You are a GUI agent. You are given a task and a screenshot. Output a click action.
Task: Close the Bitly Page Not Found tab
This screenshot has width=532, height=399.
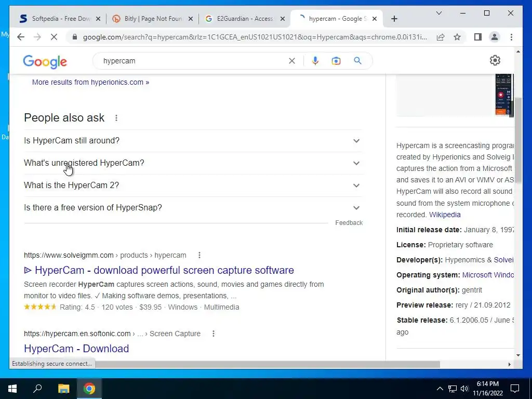point(191,19)
